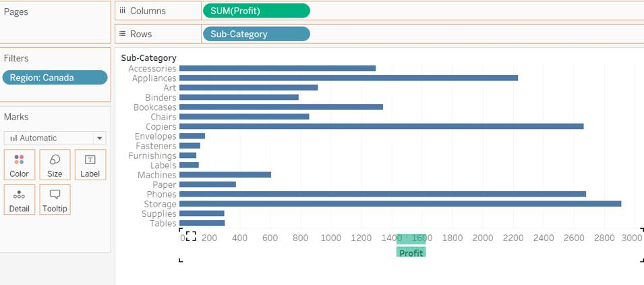Click the Pages shelf header
Viewport: 644px width, 285px height.
pos(16,11)
